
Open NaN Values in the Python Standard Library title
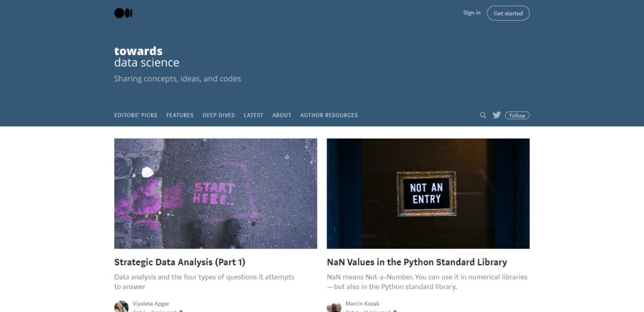pyautogui.click(x=417, y=262)
